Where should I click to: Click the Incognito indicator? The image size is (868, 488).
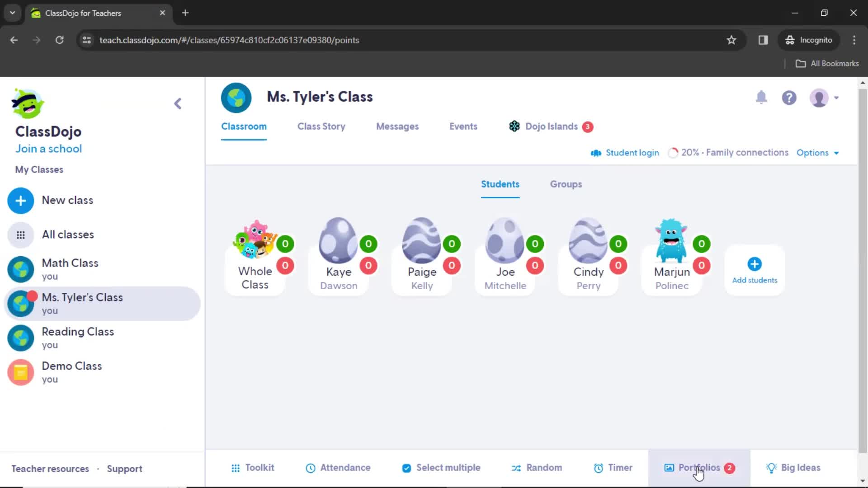(809, 40)
